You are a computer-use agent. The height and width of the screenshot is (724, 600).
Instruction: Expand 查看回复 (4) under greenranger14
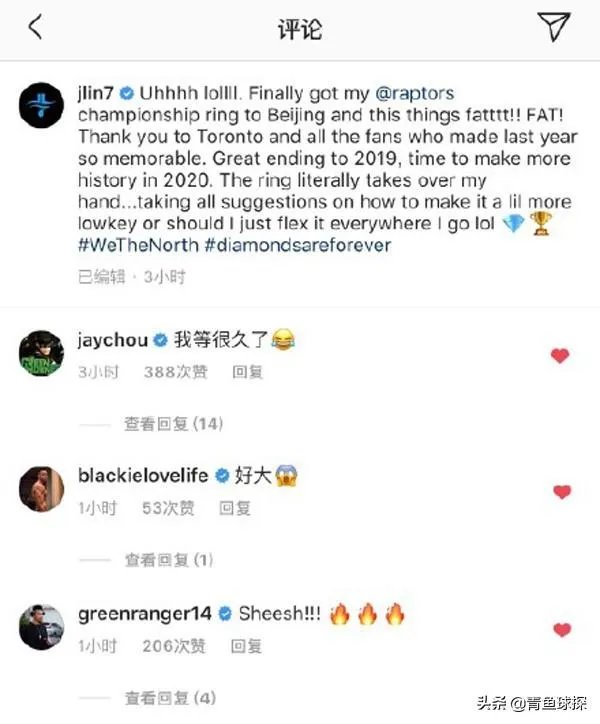pyautogui.click(x=170, y=698)
